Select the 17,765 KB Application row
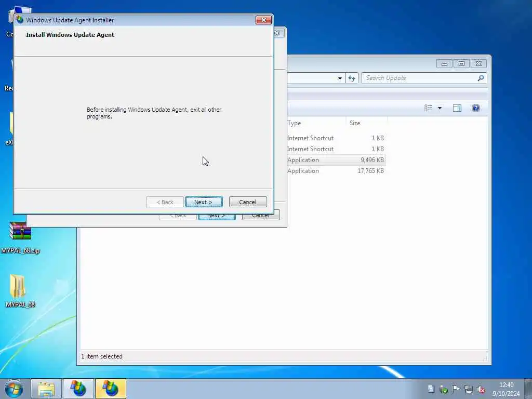 336,170
